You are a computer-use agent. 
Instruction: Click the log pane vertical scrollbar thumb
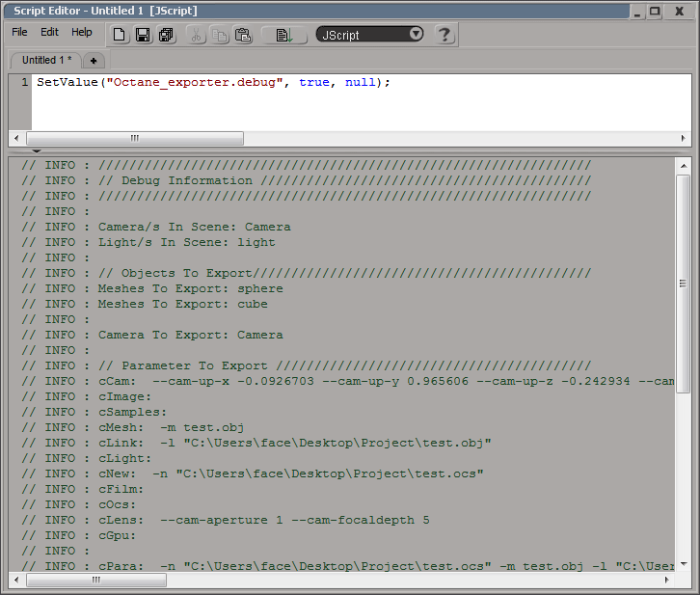tap(683, 284)
